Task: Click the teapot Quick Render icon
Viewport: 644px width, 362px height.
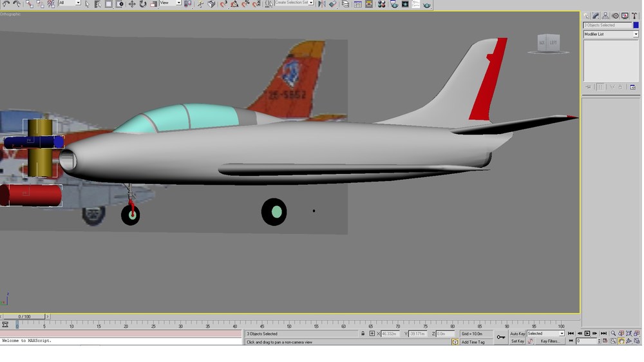Action: [427, 4]
